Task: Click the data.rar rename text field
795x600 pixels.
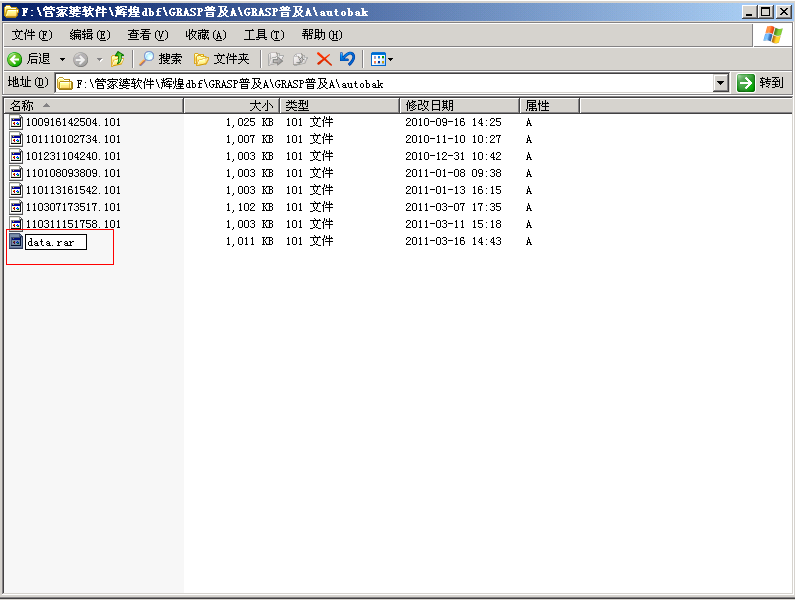Action: tap(56, 242)
